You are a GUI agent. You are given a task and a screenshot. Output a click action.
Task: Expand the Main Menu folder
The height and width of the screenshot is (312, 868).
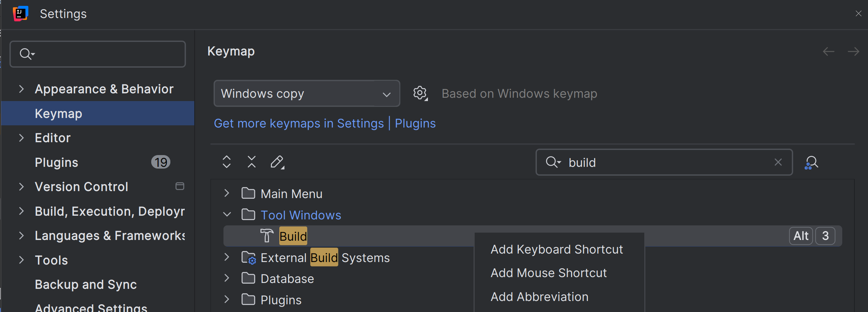[227, 193]
